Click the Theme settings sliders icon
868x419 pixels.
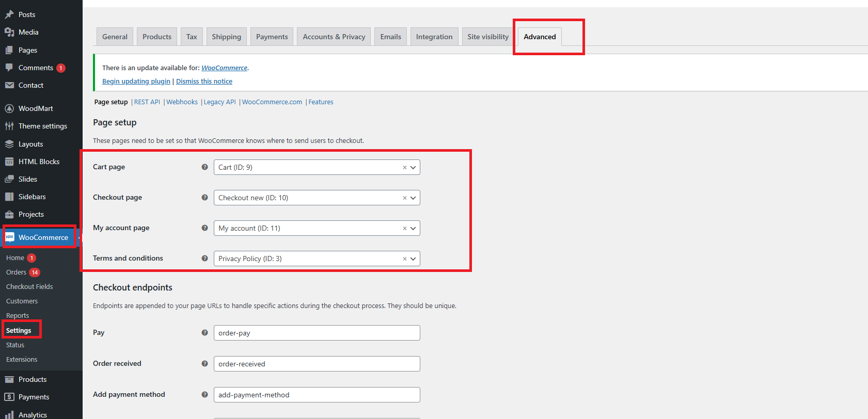[x=9, y=126]
